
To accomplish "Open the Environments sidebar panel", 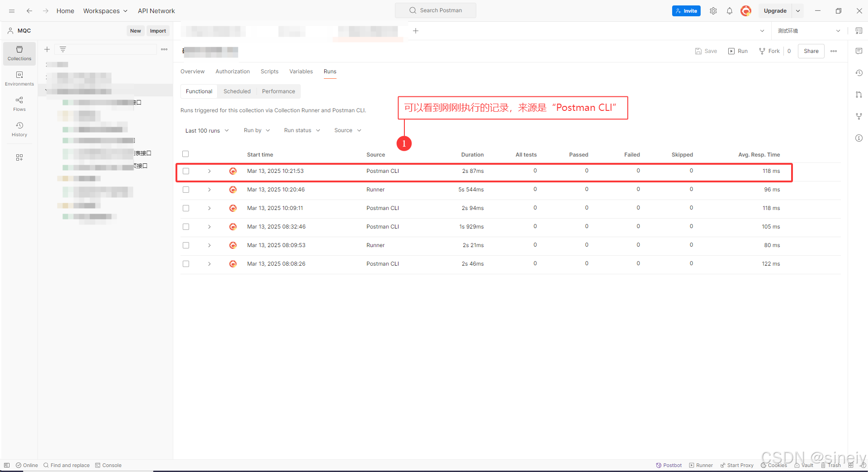I will click(x=19, y=79).
